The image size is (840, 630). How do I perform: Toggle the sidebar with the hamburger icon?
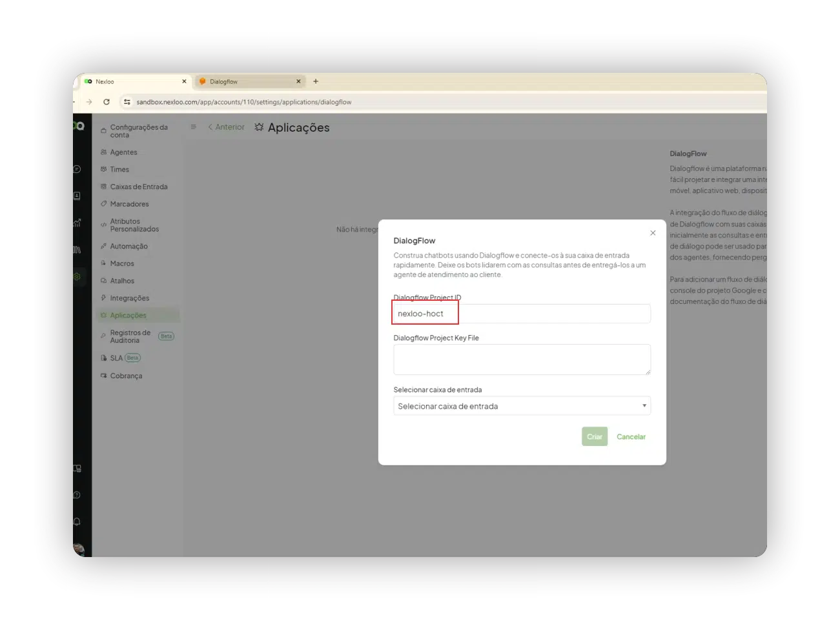(x=193, y=127)
